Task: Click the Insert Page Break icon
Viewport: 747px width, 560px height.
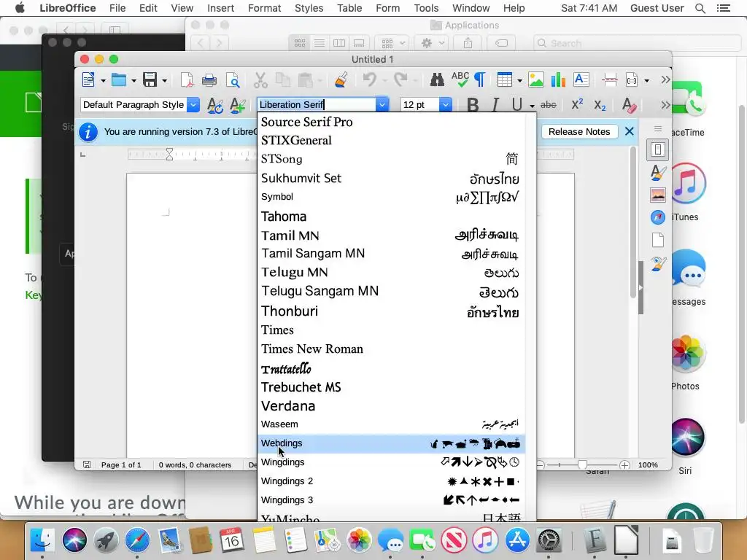Action: pyautogui.click(x=610, y=79)
